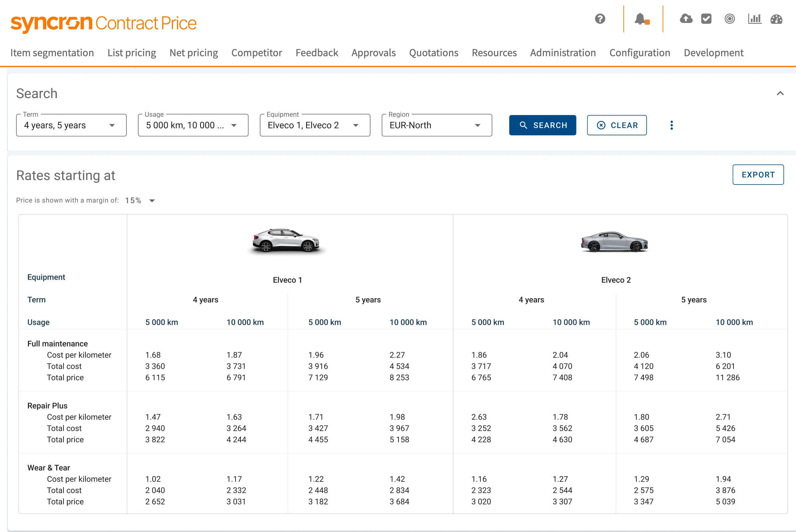Open the help question mark icon
Screen dimensions: 796x532
pos(600,19)
